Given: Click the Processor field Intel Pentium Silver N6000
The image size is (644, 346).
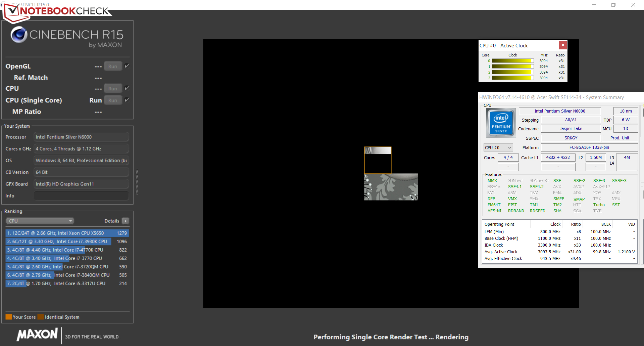Looking at the screenshot, I should [81, 137].
